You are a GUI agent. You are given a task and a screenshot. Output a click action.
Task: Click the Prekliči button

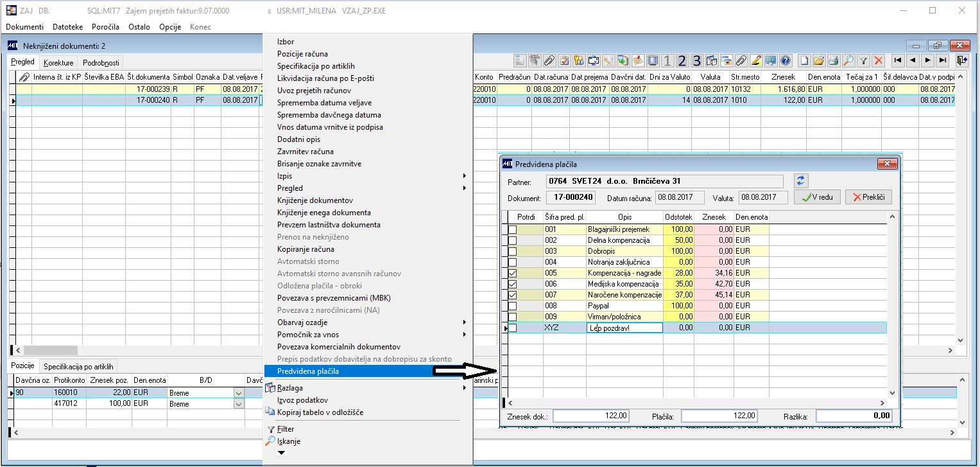click(868, 197)
